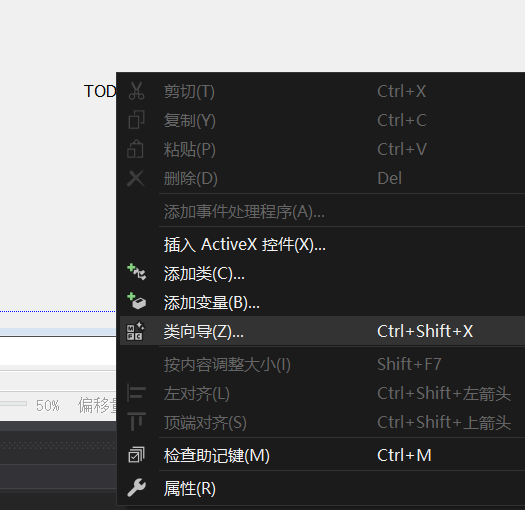Choose 粘贴(P) from the context menu
Viewport: 525px width, 510px height.
click(322, 149)
